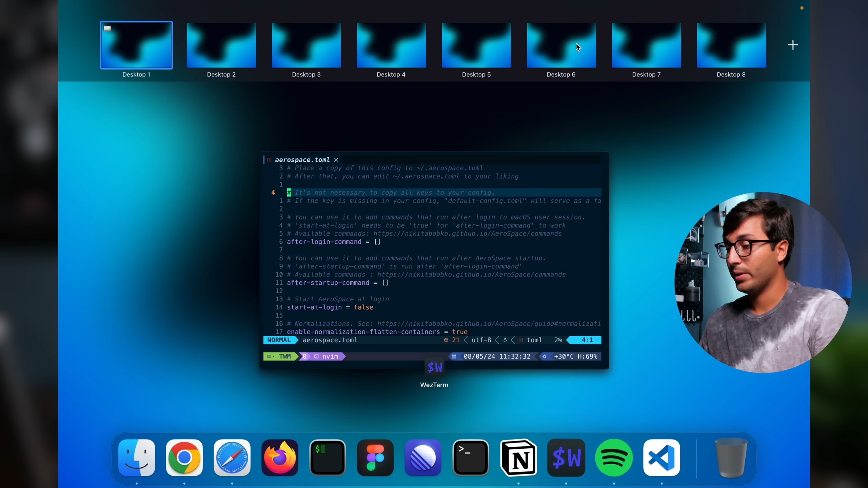868x488 pixels.
Task: Open Spotify in the dock
Action: point(614,457)
